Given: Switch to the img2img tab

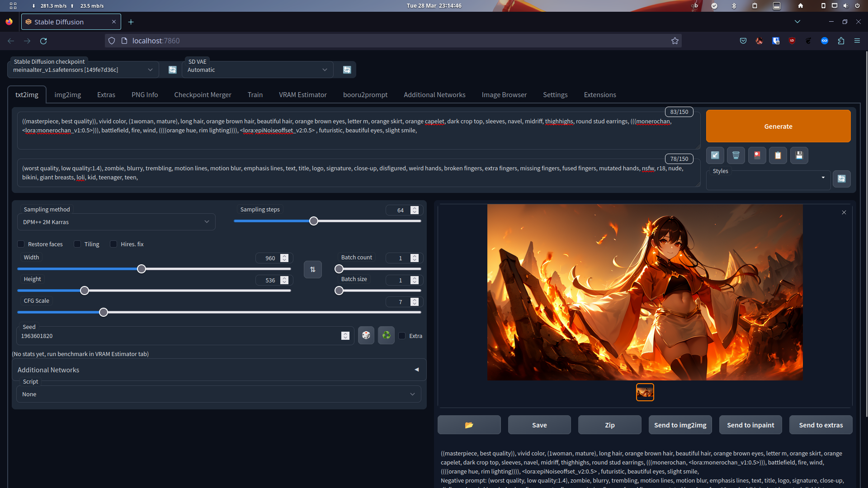Looking at the screenshot, I should point(67,94).
